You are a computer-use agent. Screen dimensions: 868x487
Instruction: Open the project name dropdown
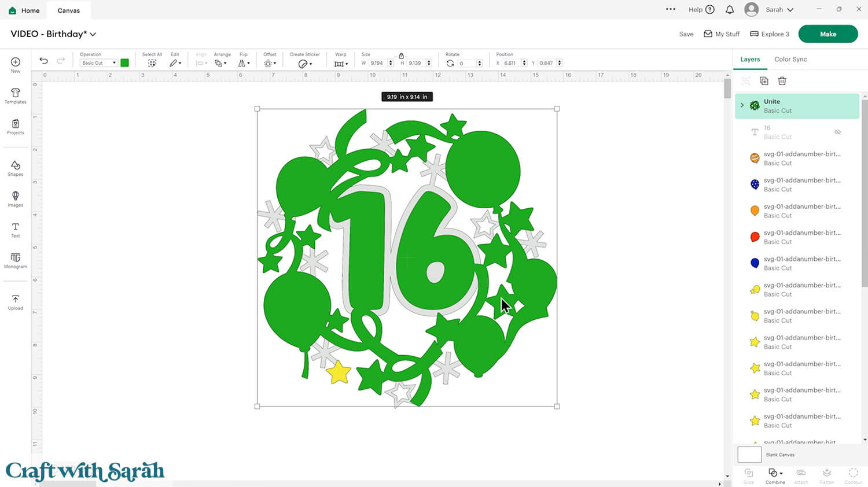point(93,34)
